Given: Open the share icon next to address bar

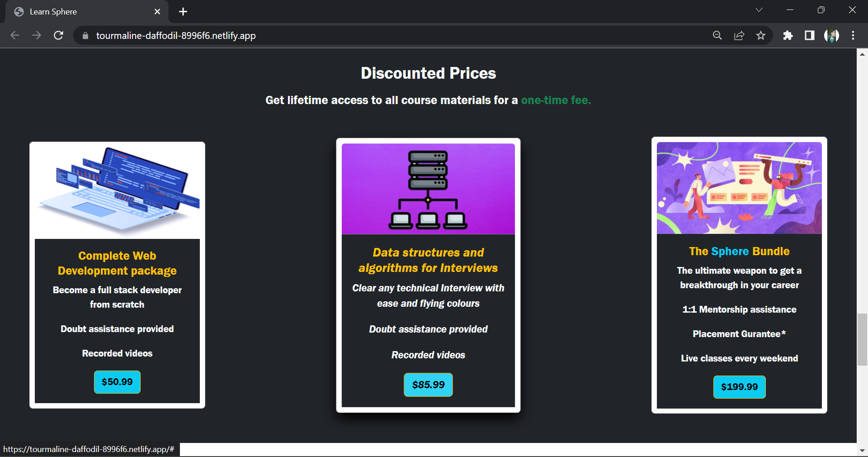Looking at the screenshot, I should click(739, 35).
